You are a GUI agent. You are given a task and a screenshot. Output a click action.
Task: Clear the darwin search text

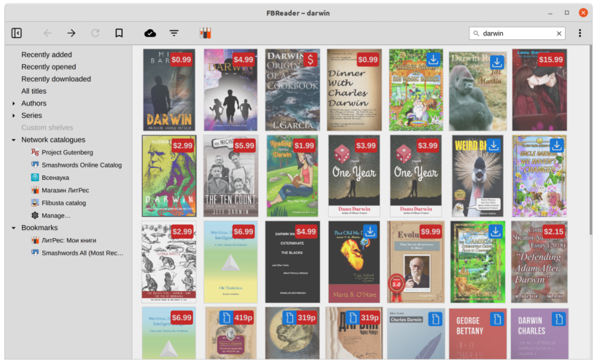(x=559, y=33)
